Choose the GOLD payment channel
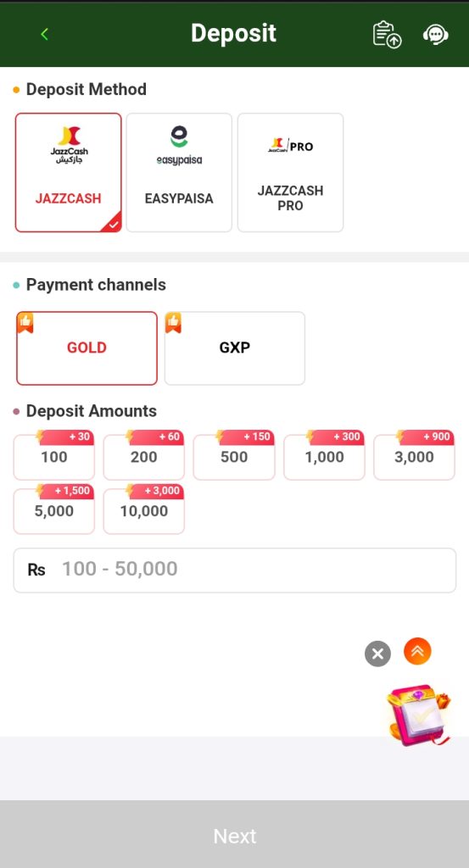This screenshot has width=469, height=868. coord(87,348)
